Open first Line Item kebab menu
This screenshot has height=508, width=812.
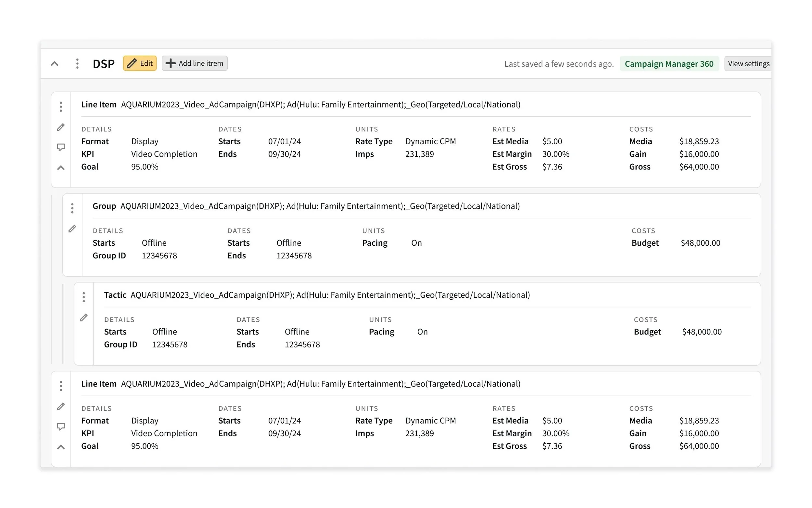click(x=61, y=107)
